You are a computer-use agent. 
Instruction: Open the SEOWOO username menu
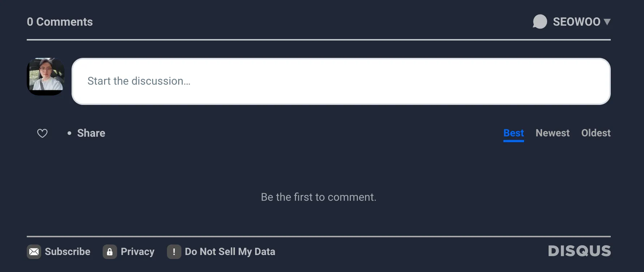click(x=576, y=22)
